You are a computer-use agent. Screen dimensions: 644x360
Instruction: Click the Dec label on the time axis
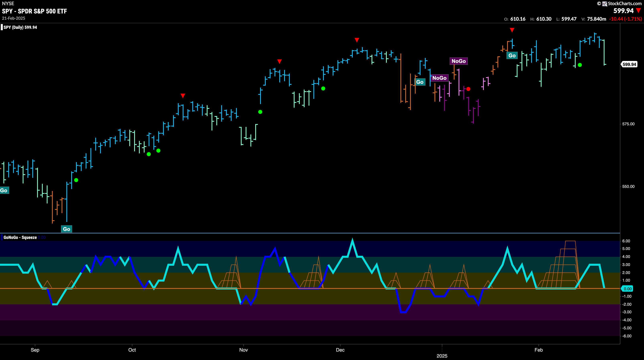[x=340, y=350]
